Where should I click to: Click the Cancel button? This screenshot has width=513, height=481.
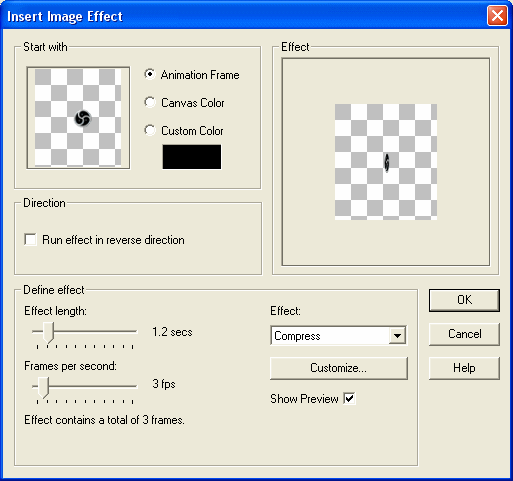pos(464,334)
